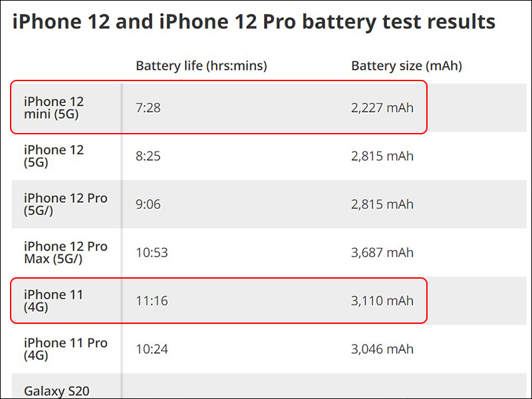Viewport: 532px width, 399px height.
Task: Select the iPhone 12 Pro (5G/) label
Action: click(x=65, y=204)
